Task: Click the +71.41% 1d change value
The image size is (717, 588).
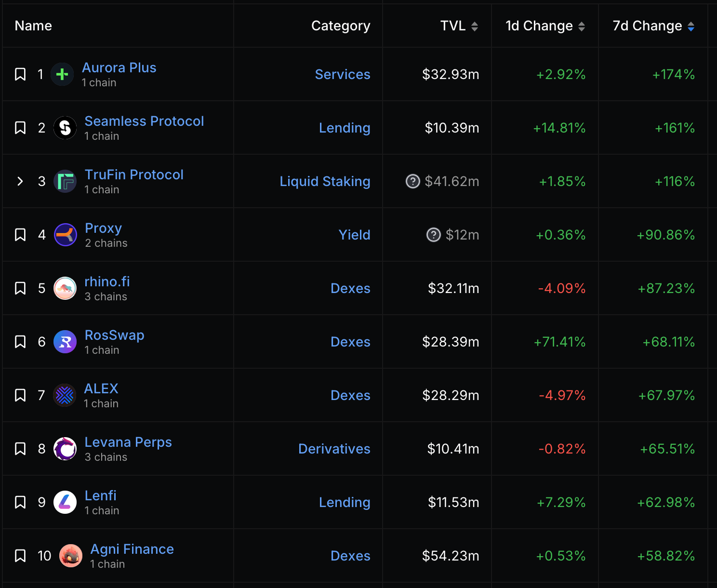Action: (x=559, y=342)
